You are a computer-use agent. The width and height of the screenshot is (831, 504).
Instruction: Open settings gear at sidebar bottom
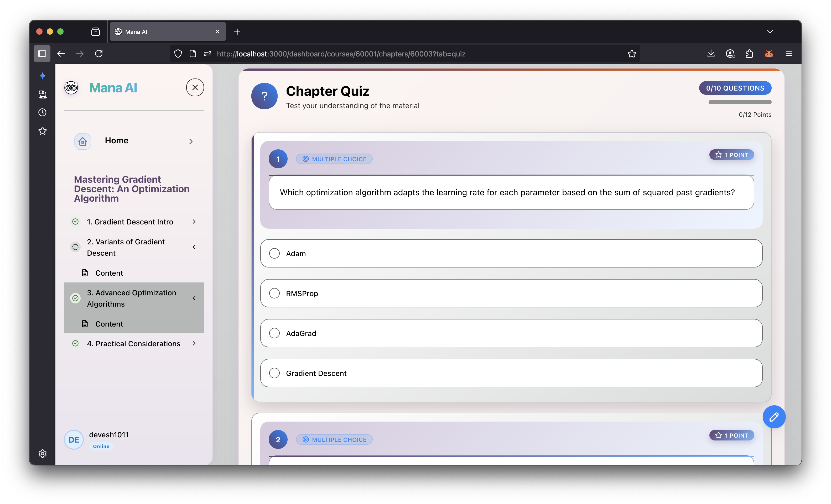coord(43,453)
